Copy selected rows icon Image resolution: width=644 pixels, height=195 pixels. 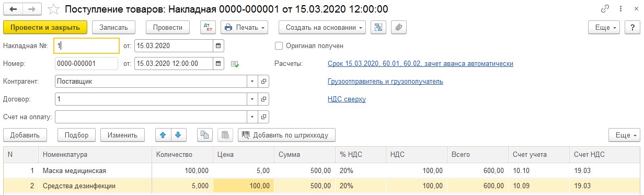pyautogui.click(x=205, y=135)
